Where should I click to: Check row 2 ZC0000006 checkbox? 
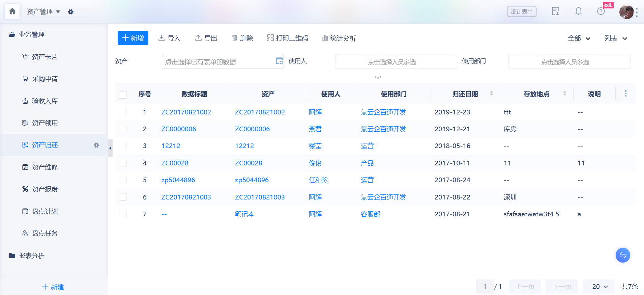(x=123, y=129)
